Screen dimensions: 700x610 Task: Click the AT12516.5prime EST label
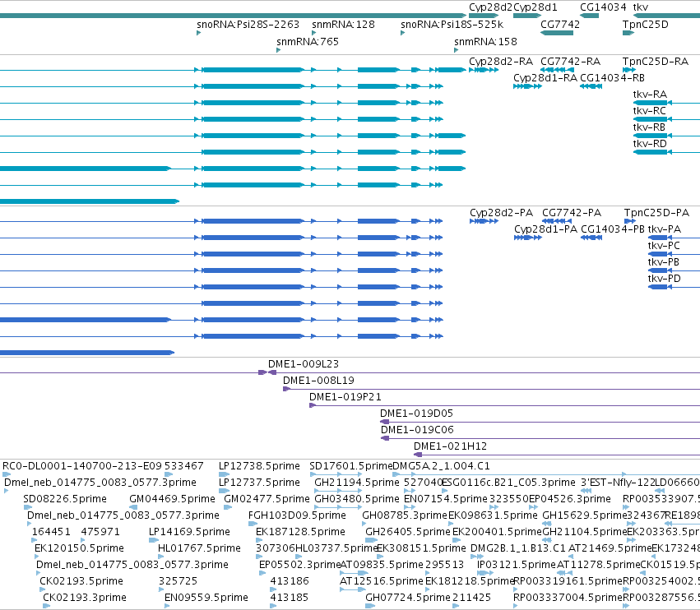coord(381,581)
